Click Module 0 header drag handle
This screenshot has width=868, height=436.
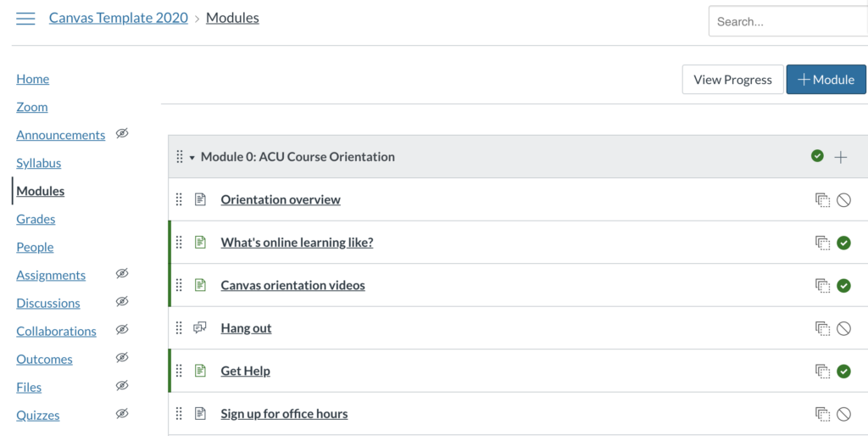coord(179,157)
